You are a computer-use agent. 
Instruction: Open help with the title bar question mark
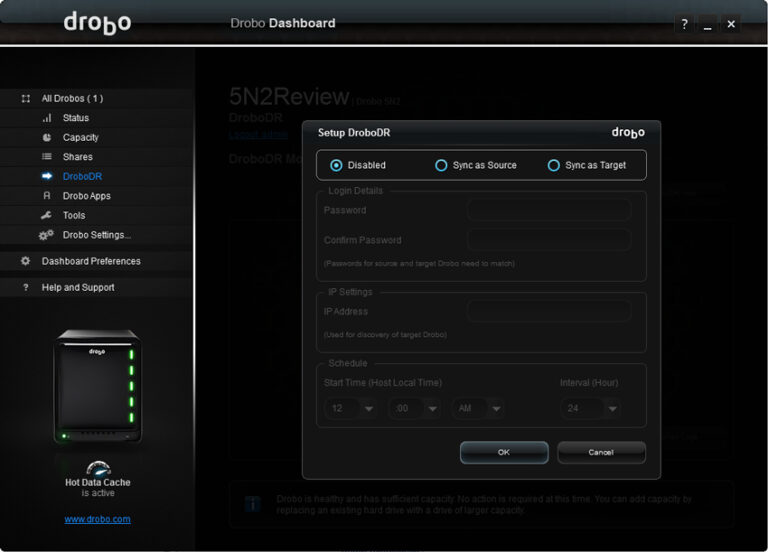tap(684, 24)
